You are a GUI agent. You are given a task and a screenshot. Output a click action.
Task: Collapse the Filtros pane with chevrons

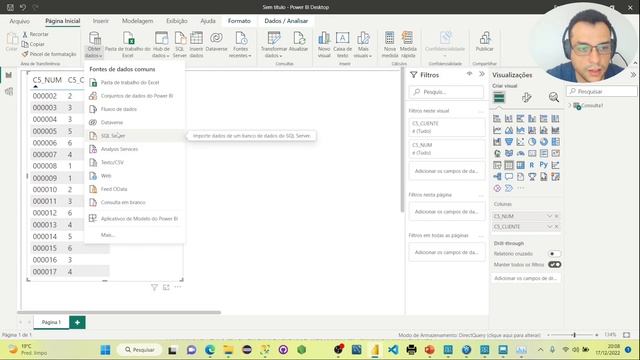tap(482, 74)
